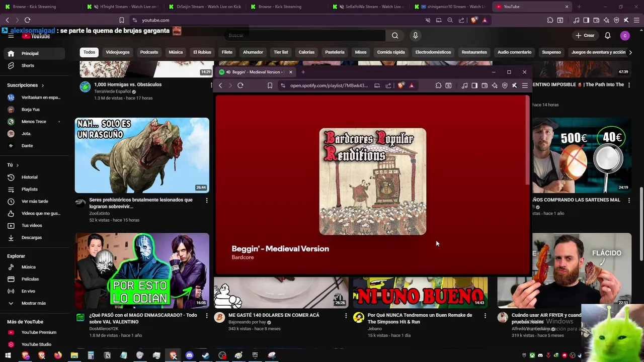644x362 pixels.
Task: Open Brave Shields in the YouTube address bar
Action: tap(474, 20)
